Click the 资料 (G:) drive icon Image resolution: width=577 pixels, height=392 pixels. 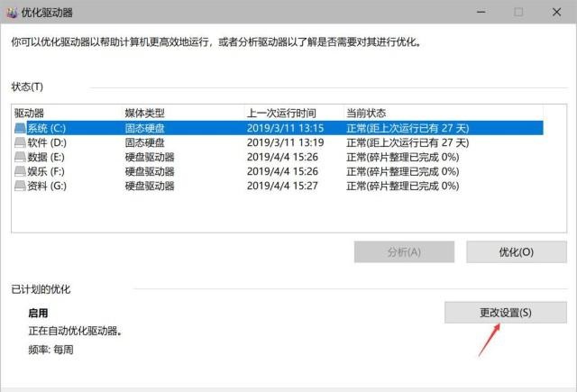(x=20, y=186)
